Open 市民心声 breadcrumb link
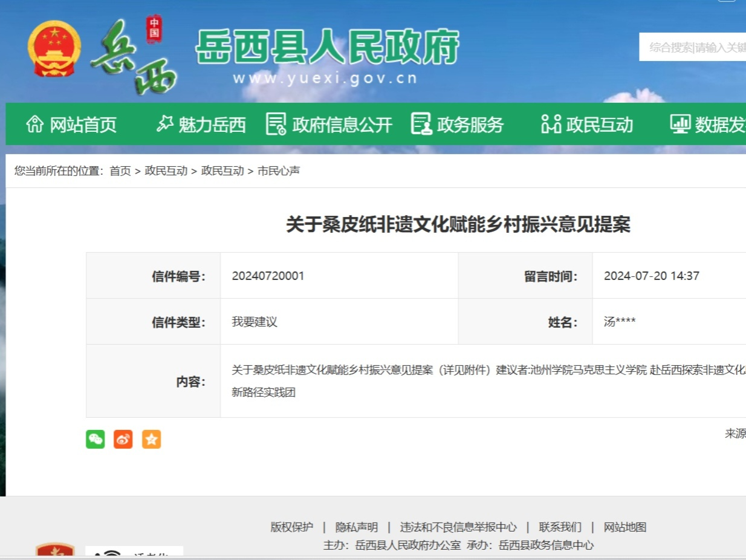This screenshot has height=560, width=746. (279, 171)
